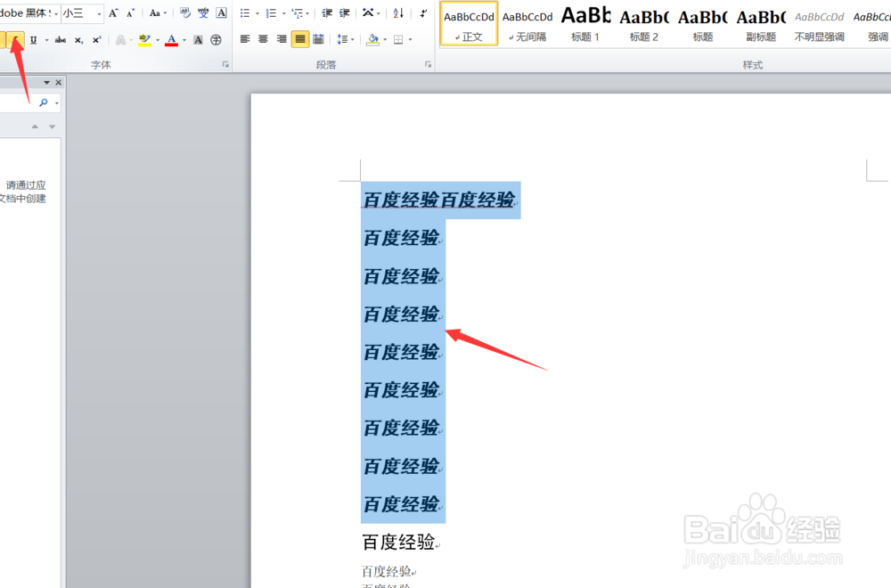Open line spacing dropdown arrow

353,39
